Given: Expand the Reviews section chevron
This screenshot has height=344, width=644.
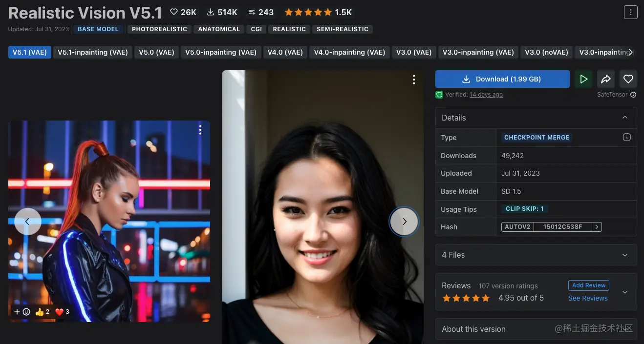Looking at the screenshot, I should point(625,292).
